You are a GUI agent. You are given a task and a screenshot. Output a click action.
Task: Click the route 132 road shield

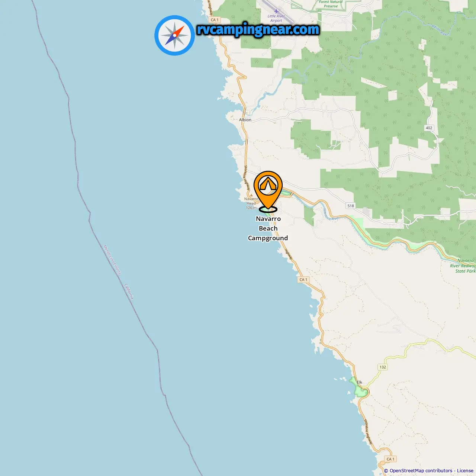[x=383, y=367]
